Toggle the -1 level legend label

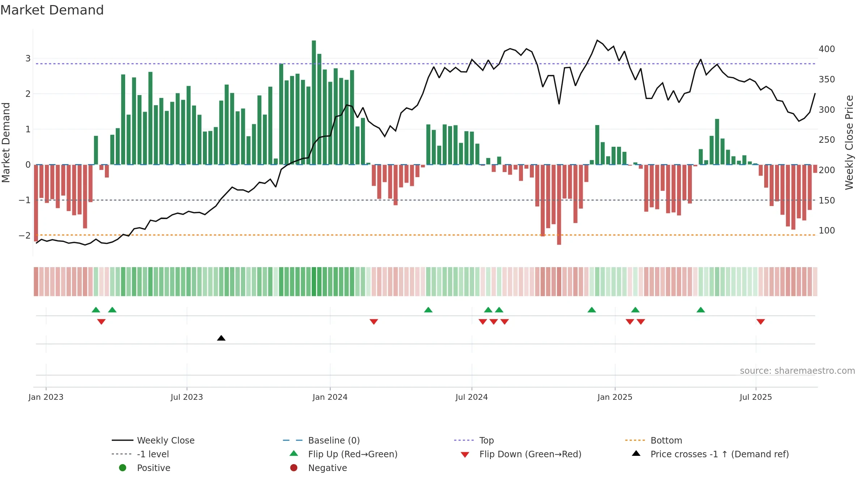click(x=153, y=454)
